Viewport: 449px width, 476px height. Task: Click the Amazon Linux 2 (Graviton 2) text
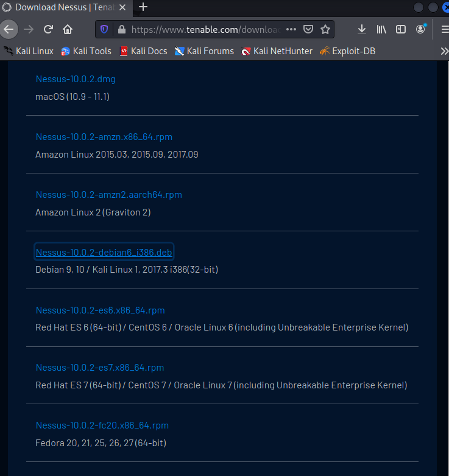point(93,212)
